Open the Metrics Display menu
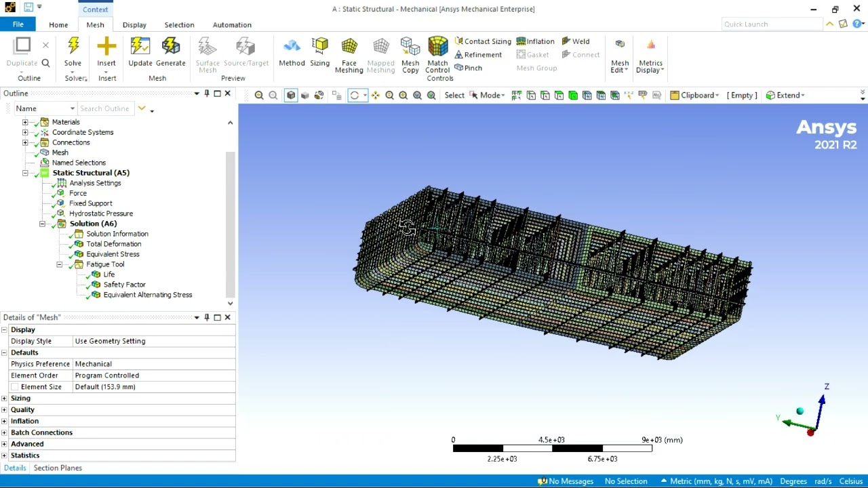This screenshot has width=868, height=488. pyautogui.click(x=650, y=56)
